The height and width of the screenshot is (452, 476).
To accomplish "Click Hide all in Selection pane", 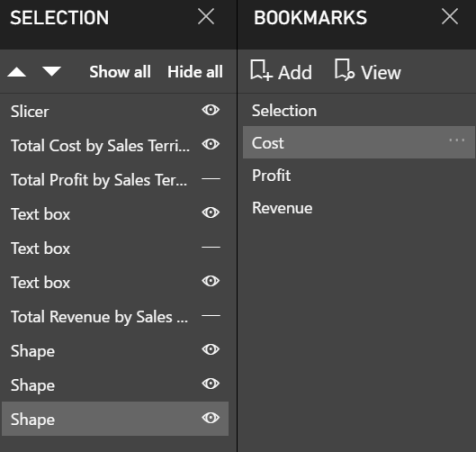I will tap(195, 72).
